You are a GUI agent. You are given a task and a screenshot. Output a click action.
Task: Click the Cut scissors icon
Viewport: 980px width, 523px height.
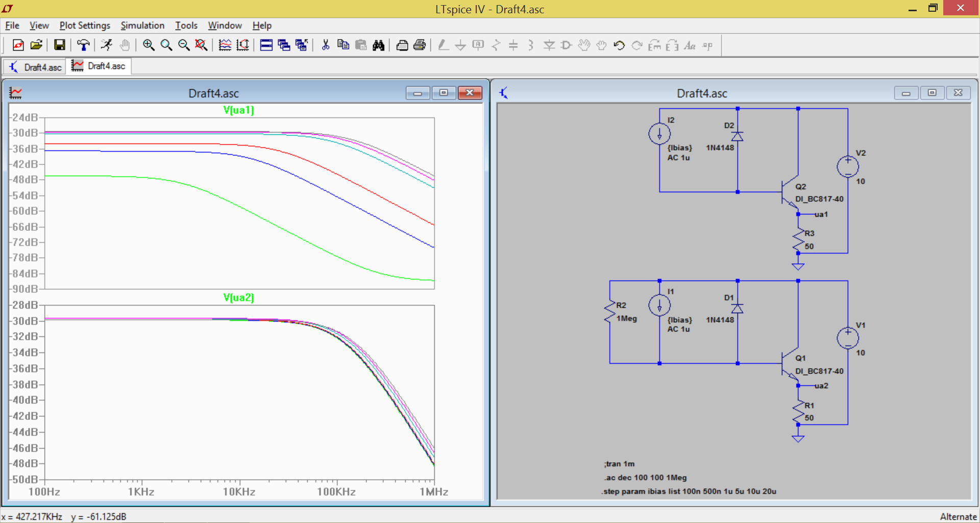click(326, 45)
